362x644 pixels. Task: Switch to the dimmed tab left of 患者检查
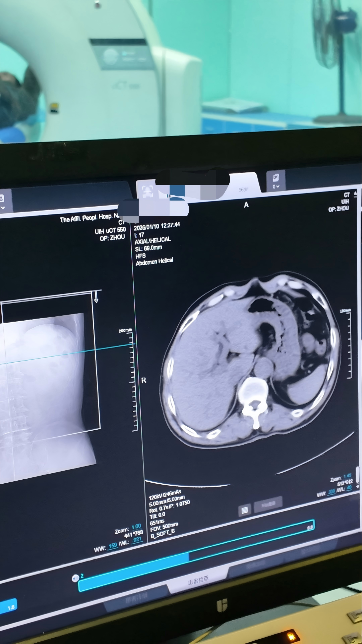[136, 597]
